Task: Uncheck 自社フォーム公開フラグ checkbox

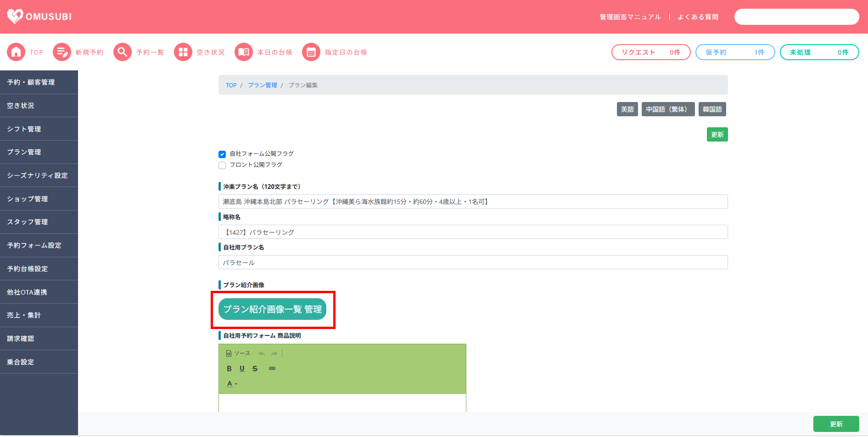Action: click(222, 154)
